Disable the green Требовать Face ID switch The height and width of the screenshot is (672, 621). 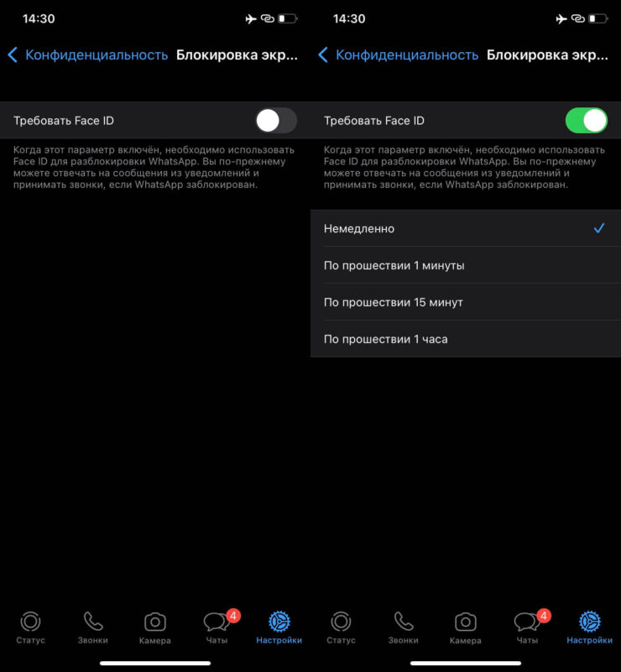(587, 121)
